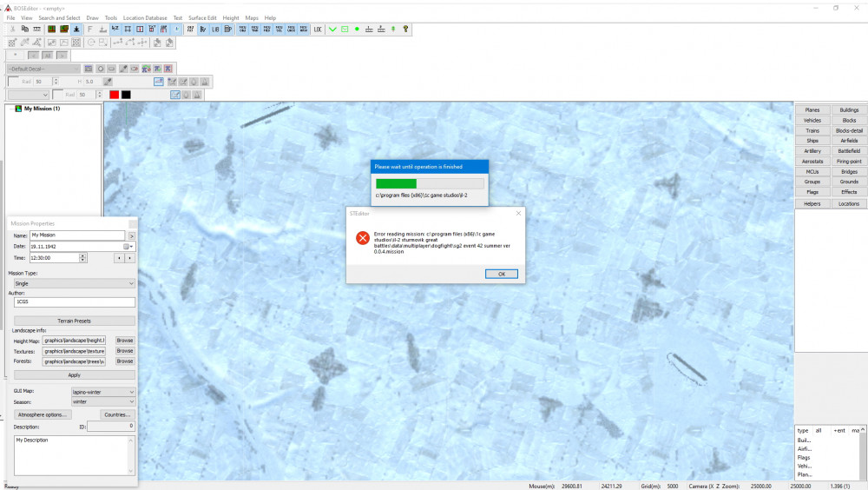
Task: Open the Default Decal dropdown
Action: click(x=43, y=69)
